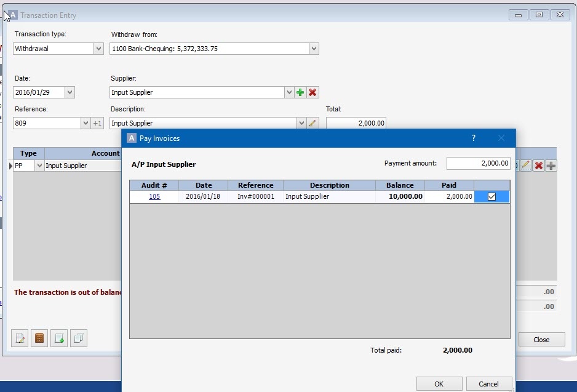Expand the Supplier dropdown list
Image resolution: width=577 pixels, height=392 pixels.
[289, 92]
